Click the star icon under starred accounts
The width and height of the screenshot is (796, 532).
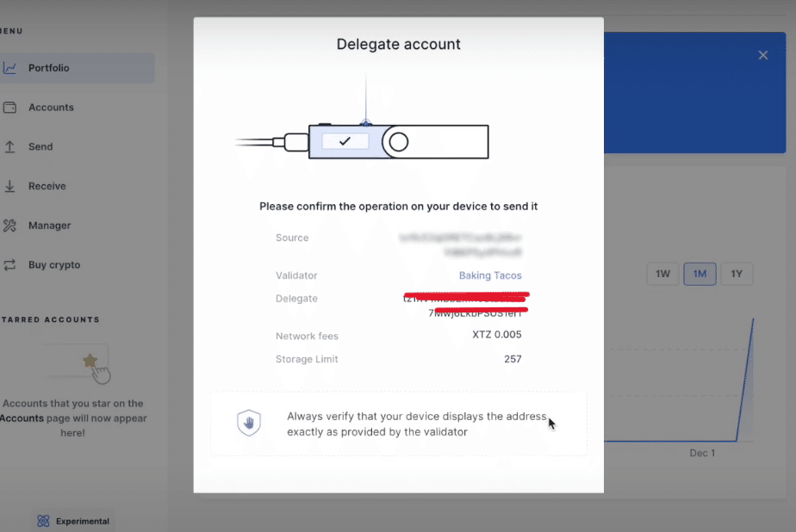click(x=90, y=361)
